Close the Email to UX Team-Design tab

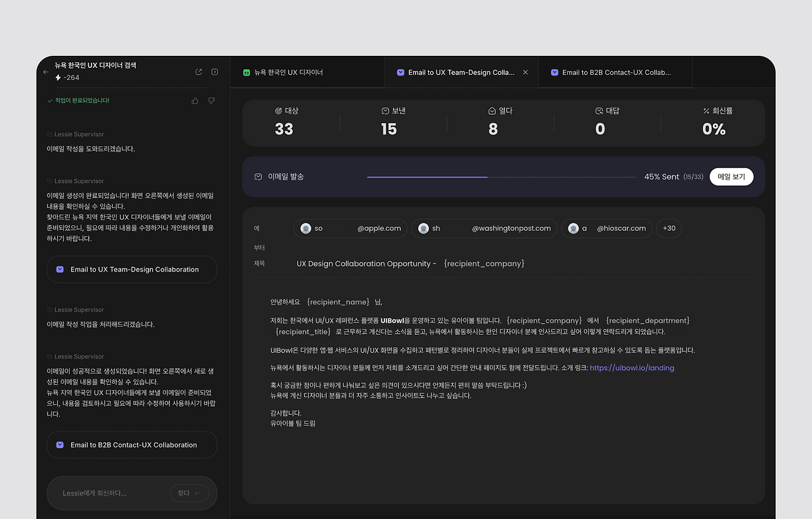[525, 72]
